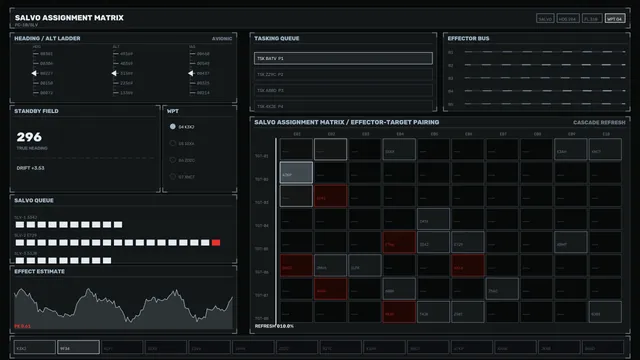Image resolution: width=640 pixels, height=360 pixels.
Task: Click the FL header button
Action: click(x=591, y=19)
